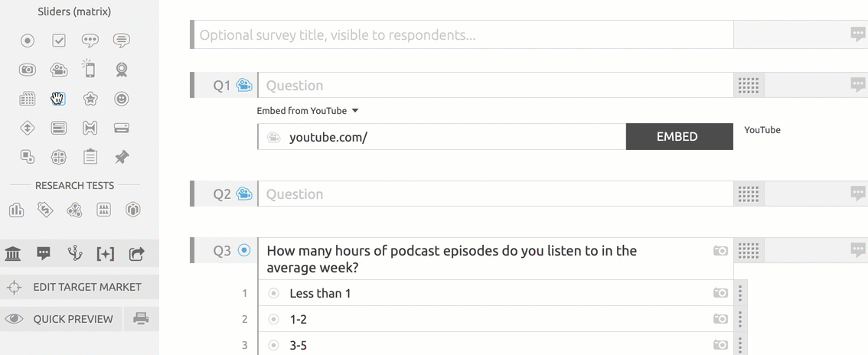Select the checkbox multiple-choice question type icon
868x355 pixels.
(x=59, y=41)
